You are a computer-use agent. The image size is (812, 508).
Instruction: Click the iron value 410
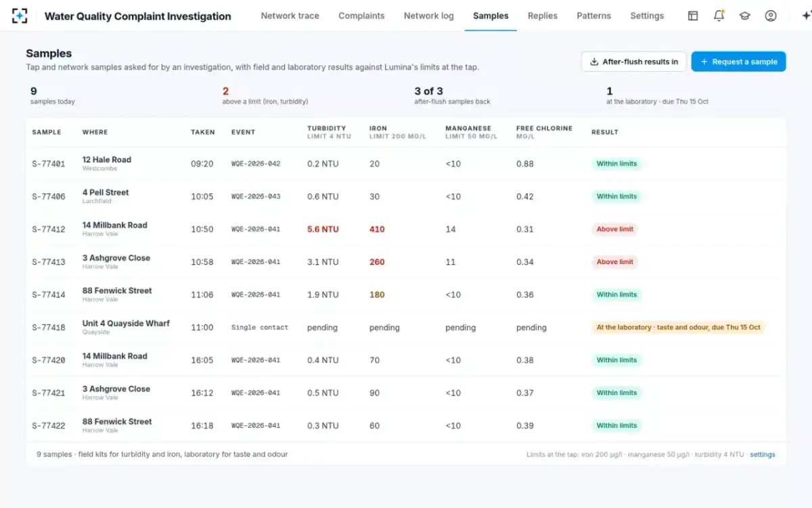pos(377,229)
